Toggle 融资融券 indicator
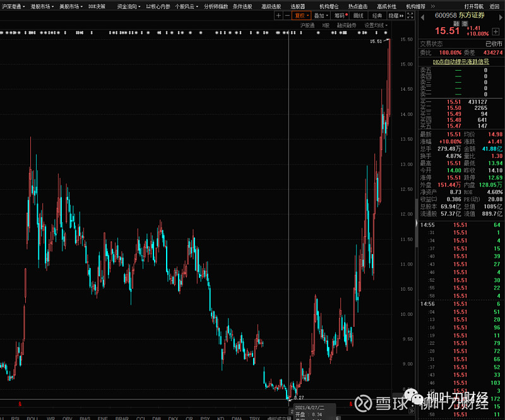This screenshot has height=420, width=505. click(x=347, y=25)
